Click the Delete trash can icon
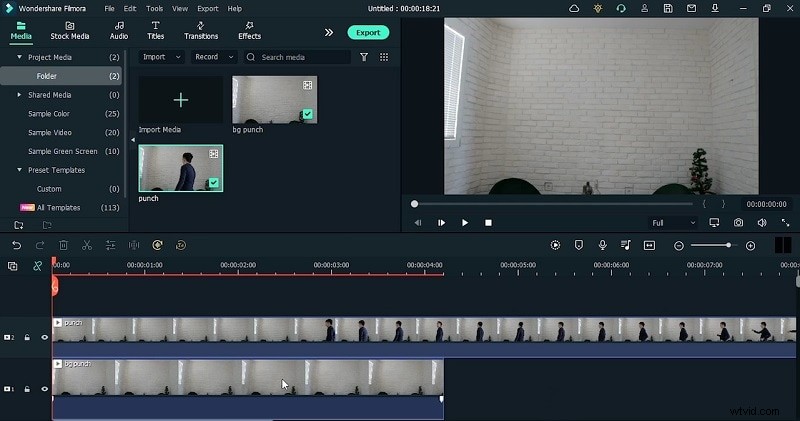Viewport: 800px width, 421px height. [x=63, y=245]
